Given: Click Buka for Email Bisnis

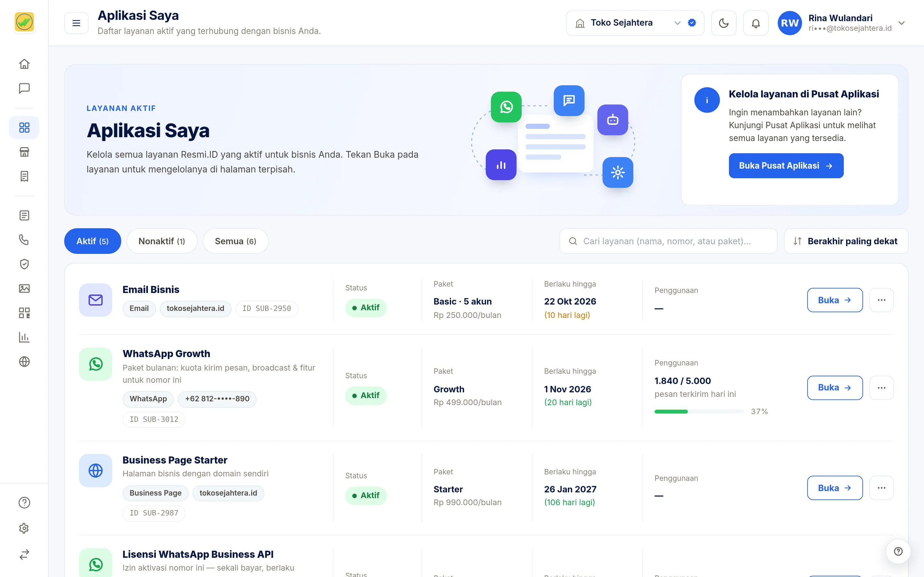Looking at the screenshot, I should [835, 300].
